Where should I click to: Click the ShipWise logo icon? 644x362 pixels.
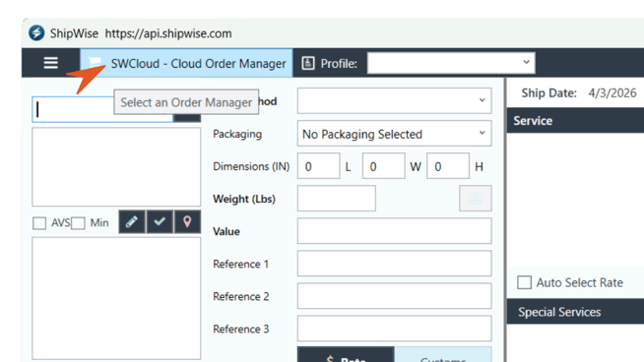[36, 32]
